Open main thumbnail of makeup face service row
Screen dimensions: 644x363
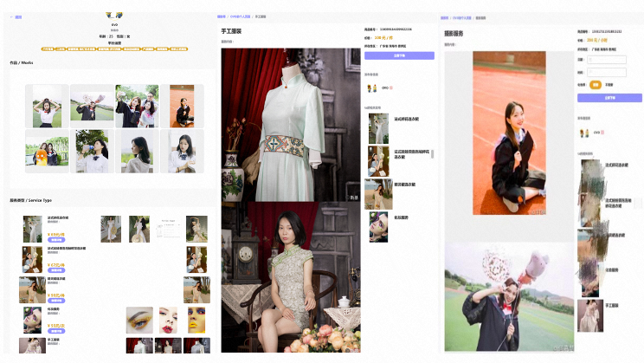tap(32, 320)
